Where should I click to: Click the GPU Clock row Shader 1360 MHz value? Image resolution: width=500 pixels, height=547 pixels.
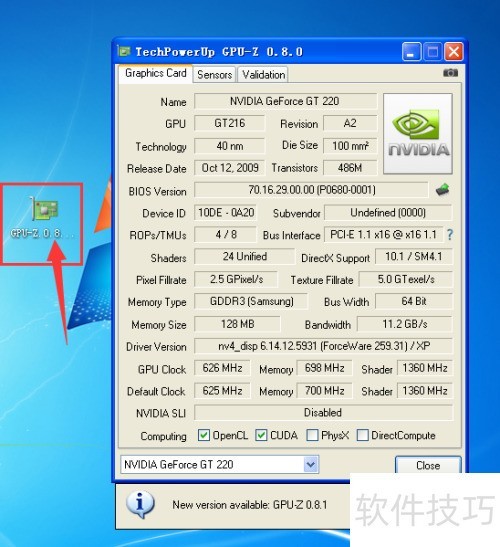click(425, 368)
